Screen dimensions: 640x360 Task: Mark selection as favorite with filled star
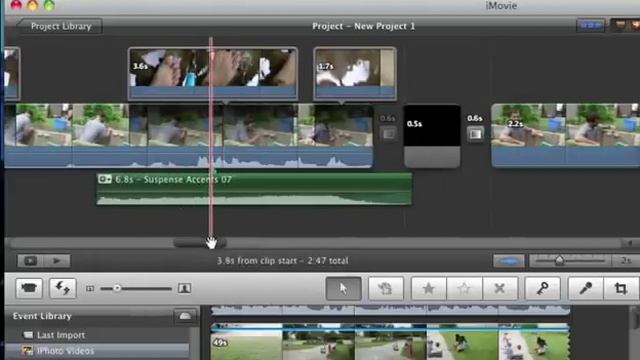pos(429,289)
